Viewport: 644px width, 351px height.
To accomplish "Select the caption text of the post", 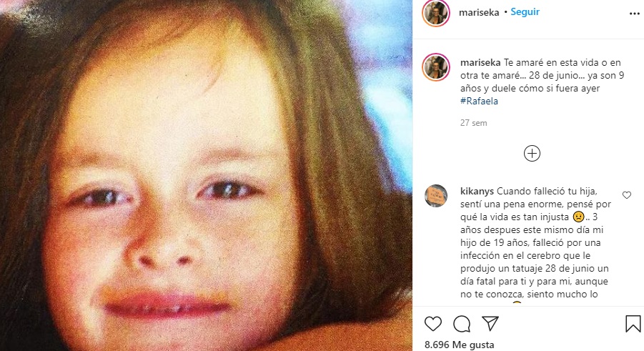I will point(542,81).
